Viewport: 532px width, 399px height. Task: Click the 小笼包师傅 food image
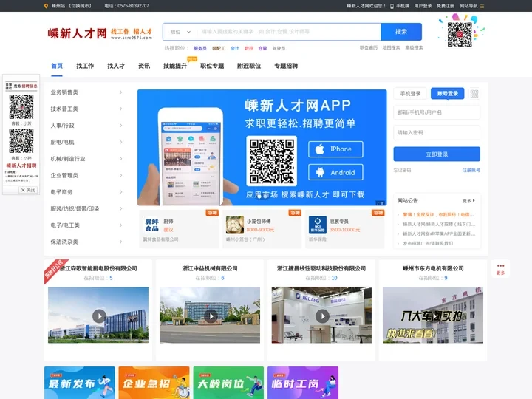point(235,225)
